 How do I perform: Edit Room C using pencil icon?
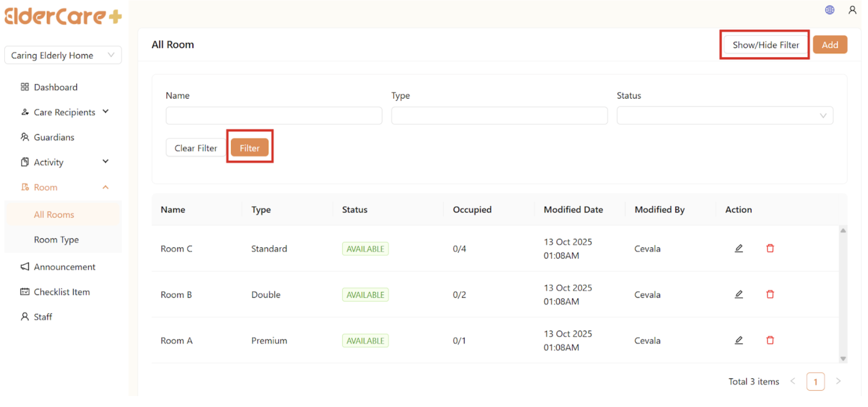tap(739, 248)
